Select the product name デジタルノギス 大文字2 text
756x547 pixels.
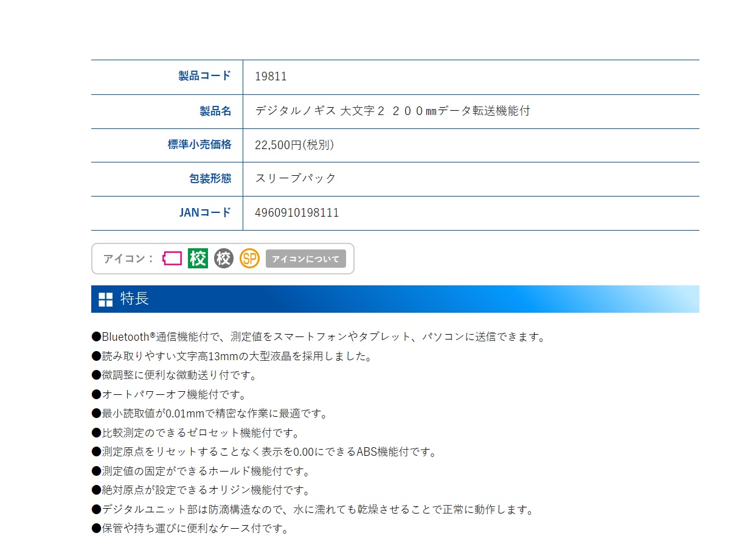[393, 111]
